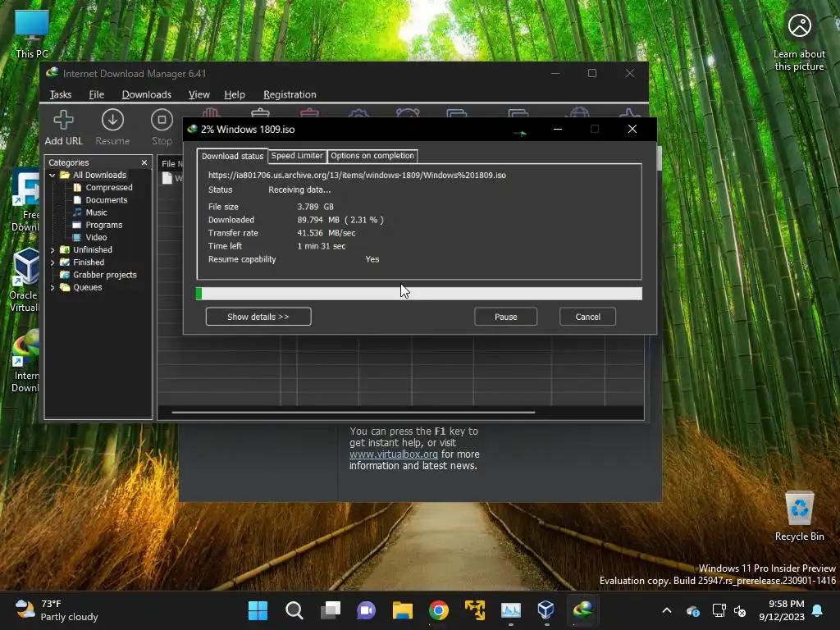Open the Tasks menu
Image resolution: width=840 pixels, height=630 pixels.
61,94
